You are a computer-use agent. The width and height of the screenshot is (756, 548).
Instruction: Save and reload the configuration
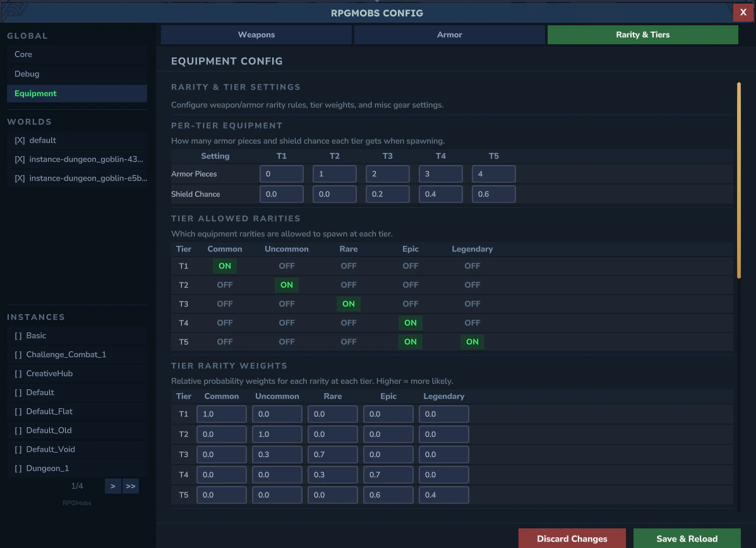pyautogui.click(x=687, y=539)
